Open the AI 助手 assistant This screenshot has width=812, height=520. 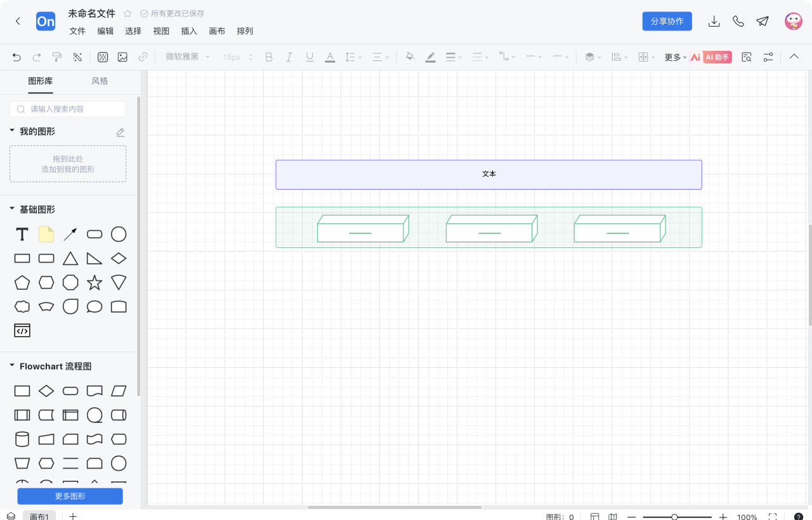[717, 57]
